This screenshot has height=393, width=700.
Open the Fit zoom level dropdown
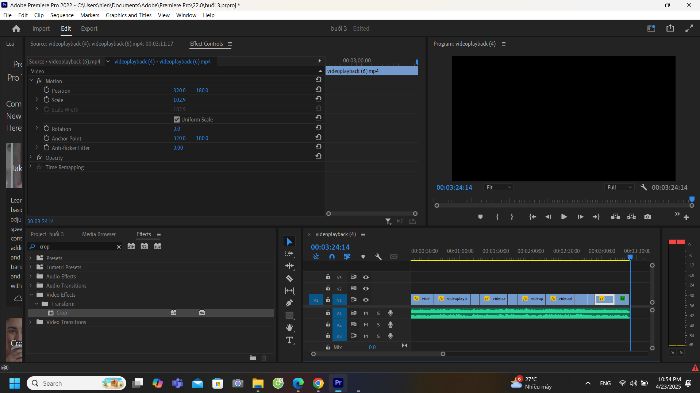click(498, 187)
